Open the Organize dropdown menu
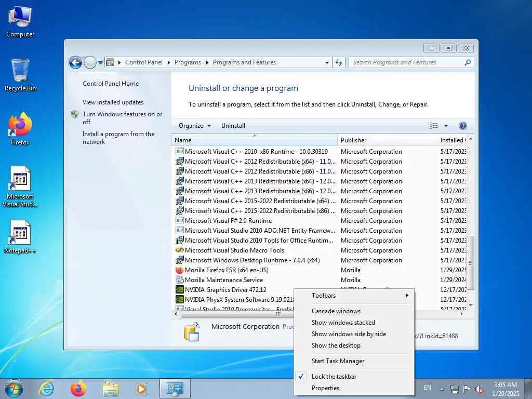The height and width of the screenshot is (399, 532). (x=195, y=126)
